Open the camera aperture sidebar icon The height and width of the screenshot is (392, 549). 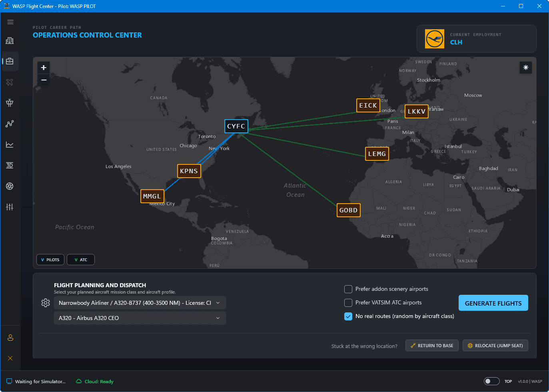10,186
